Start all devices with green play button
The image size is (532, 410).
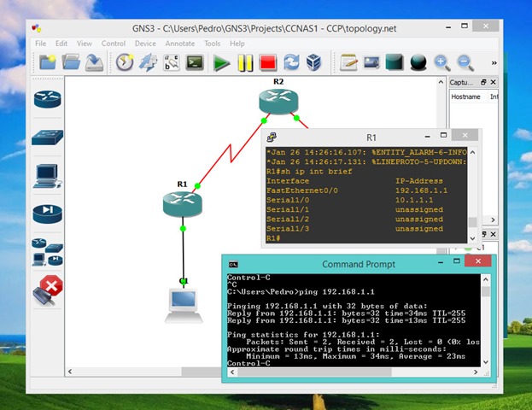point(221,63)
